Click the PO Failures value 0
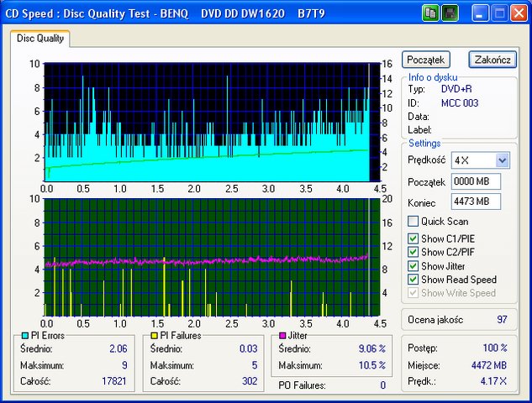The image size is (532, 403). (382, 385)
